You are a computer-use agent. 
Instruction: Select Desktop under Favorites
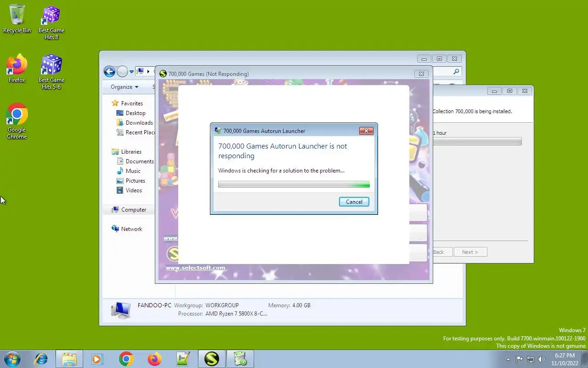click(x=136, y=113)
